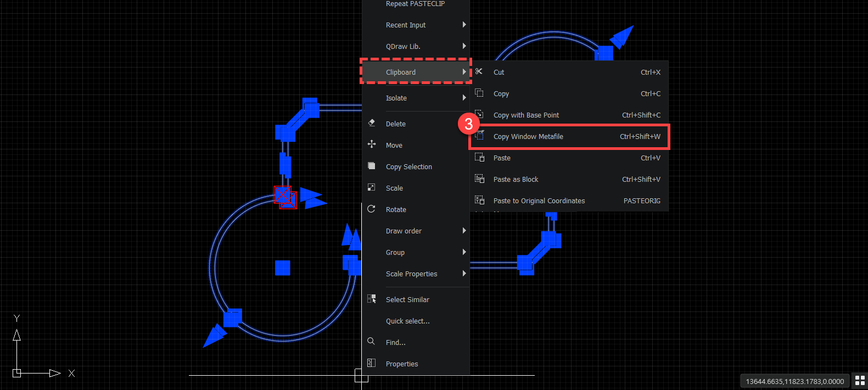Click the Find magnifier icon
Screen dimensions: 868x390
click(371, 341)
